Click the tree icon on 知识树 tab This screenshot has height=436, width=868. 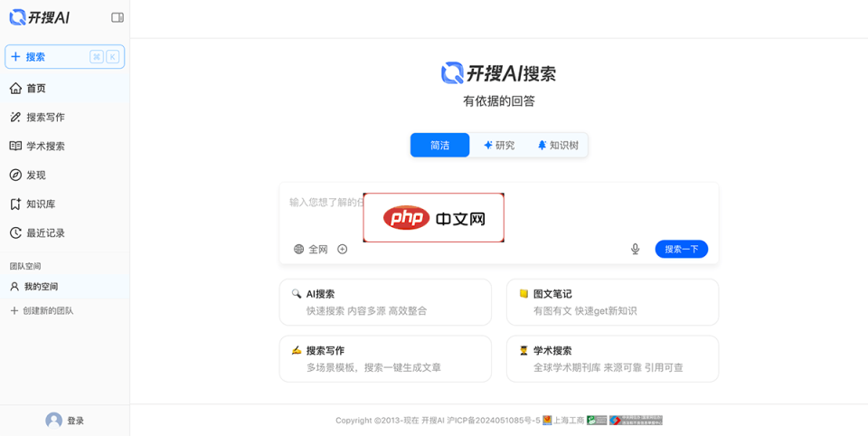[542, 145]
